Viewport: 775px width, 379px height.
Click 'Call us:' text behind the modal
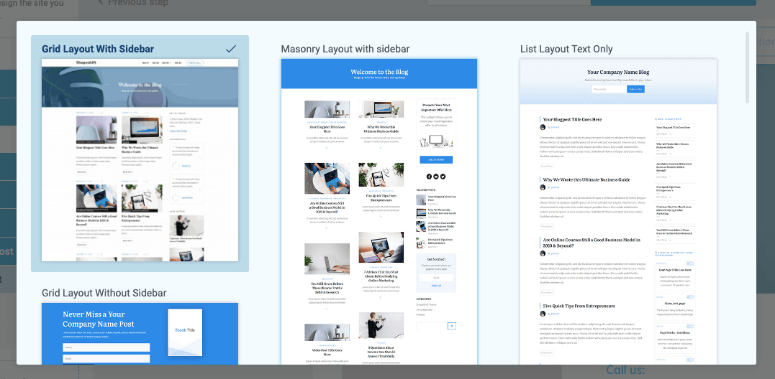pos(625,371)
